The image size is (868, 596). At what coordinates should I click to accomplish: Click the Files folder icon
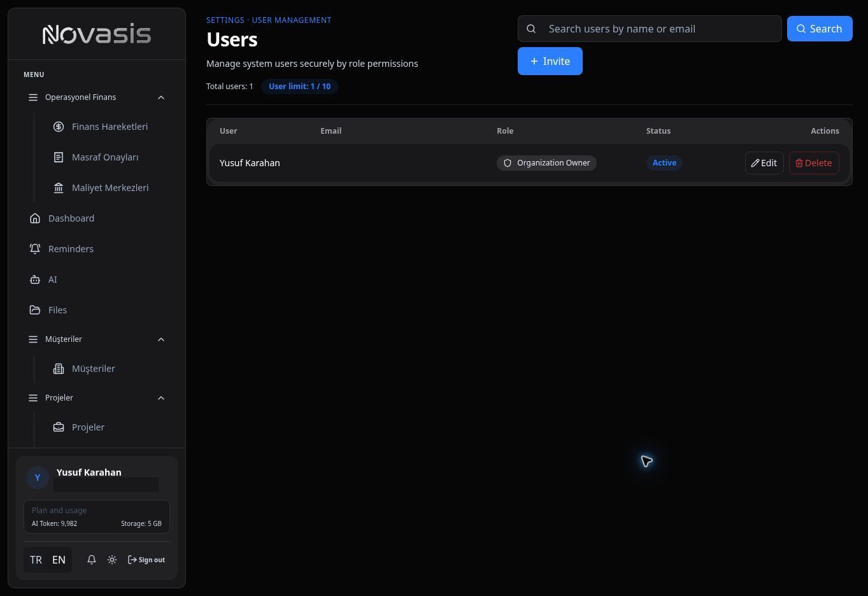click(35, 310)
